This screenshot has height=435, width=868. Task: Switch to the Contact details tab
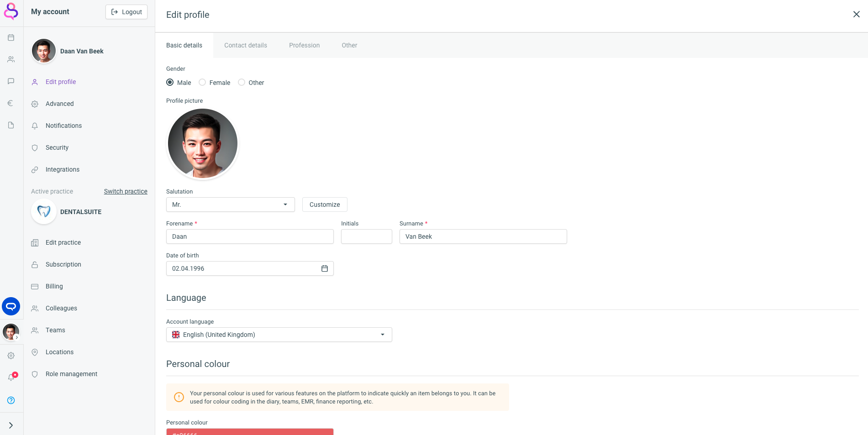246,45
